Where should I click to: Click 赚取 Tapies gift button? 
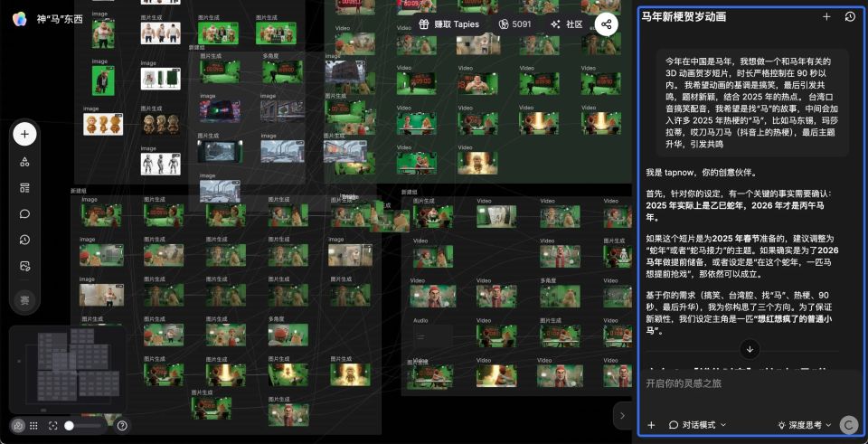coord(449,24)
